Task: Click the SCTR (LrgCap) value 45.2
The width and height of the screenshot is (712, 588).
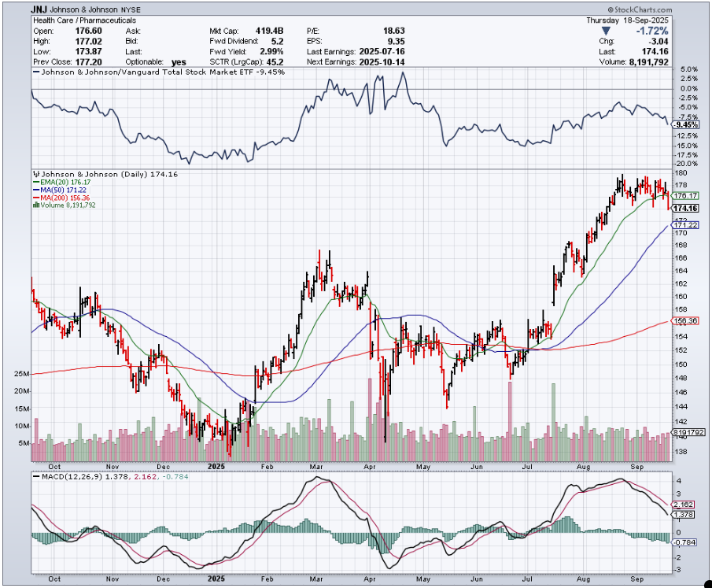Action: [276, 62]
